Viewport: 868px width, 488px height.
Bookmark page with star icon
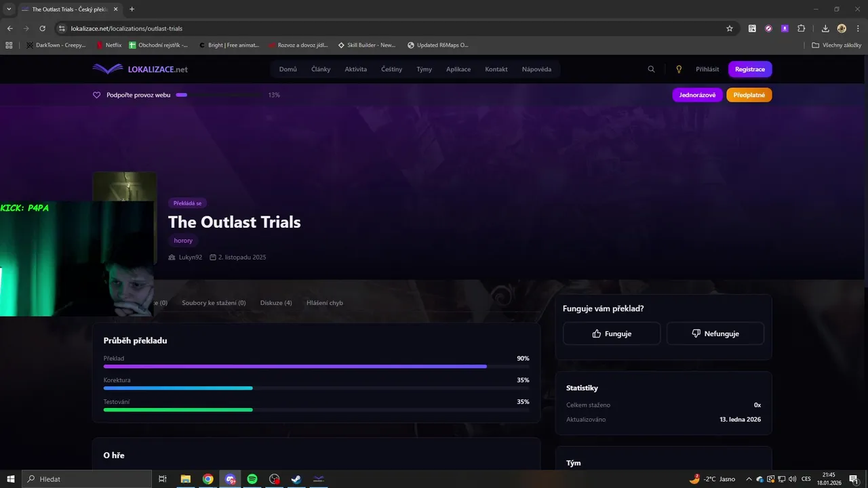[730, 28]
